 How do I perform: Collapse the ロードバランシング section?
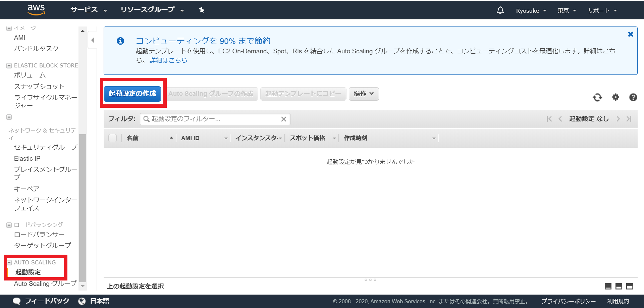click(9, 225)
